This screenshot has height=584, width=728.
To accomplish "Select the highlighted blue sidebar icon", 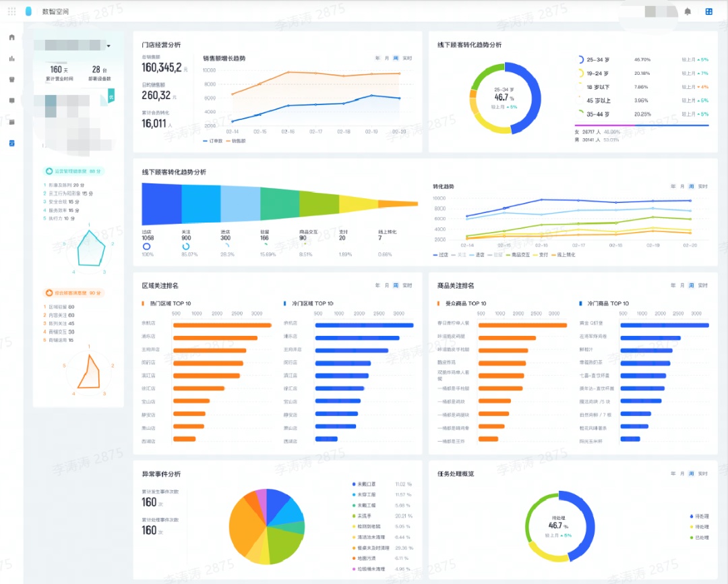I will click(x=11, y=143).
